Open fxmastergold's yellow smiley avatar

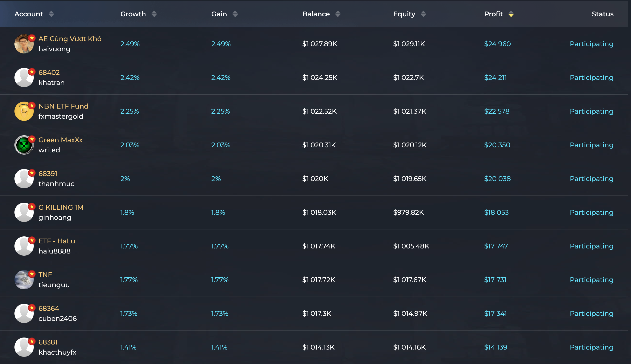pos(24,111)
